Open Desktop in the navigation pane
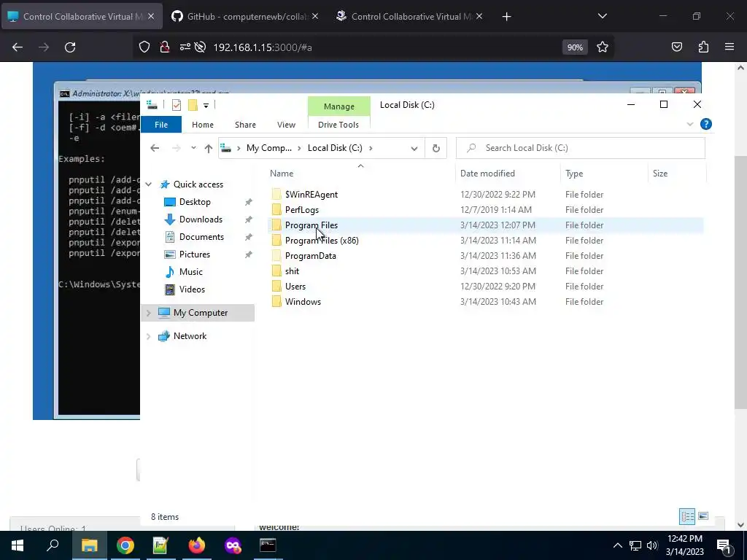Viewport: 747px width, 560px height. (195, 202)
